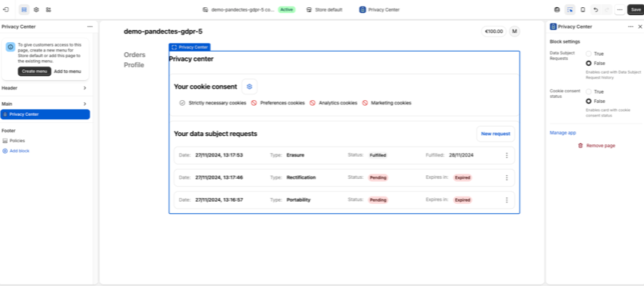Click the M account avatar
The image size is (644, 286).
pyautogui.click(x=514, y=31)
